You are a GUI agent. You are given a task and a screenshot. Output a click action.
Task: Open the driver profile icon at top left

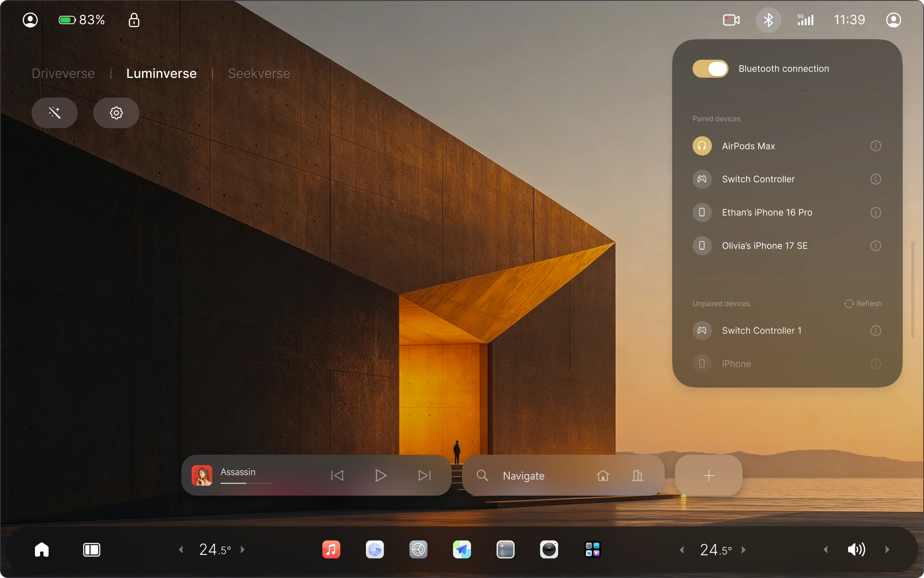click(x=30, y=20)
